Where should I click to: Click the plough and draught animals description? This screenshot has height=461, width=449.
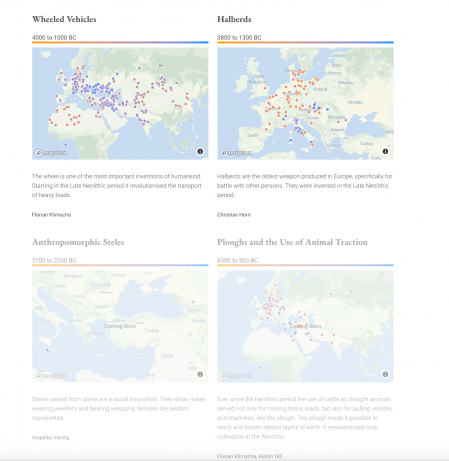[x=304, y=418]
